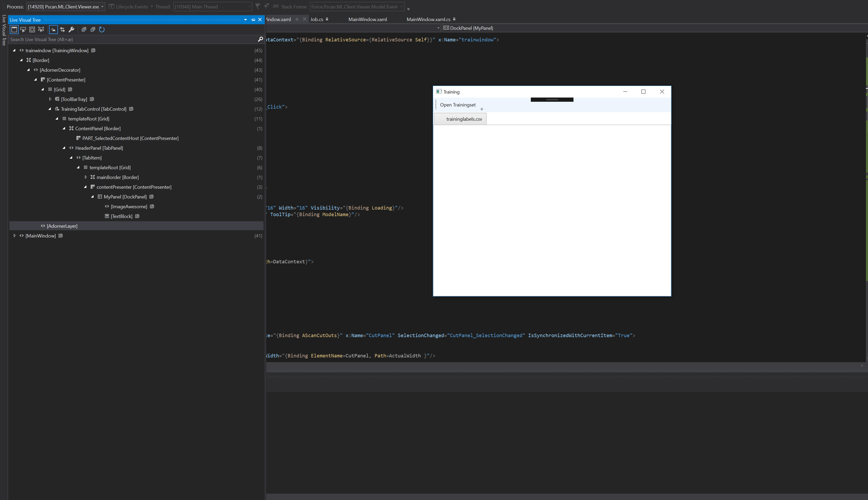Click the pin auto-hide icon of Live Visual Tree
Viewport: 868px width, 500px height.
click(x=253, y=20)
